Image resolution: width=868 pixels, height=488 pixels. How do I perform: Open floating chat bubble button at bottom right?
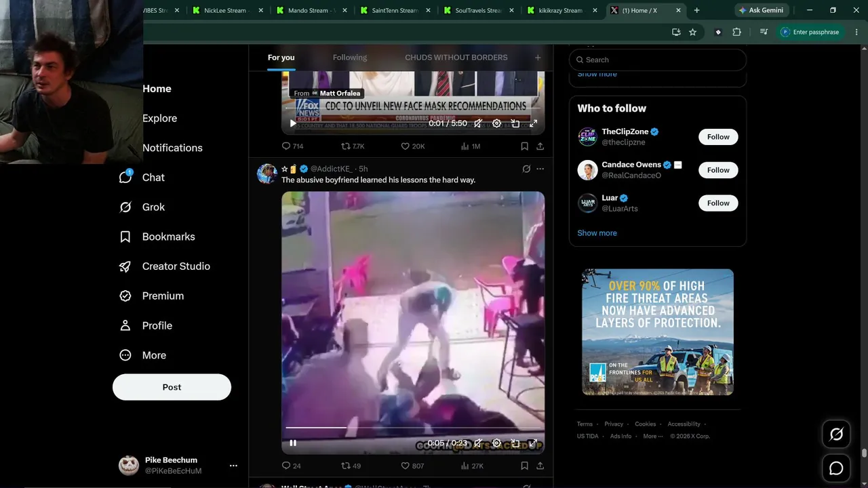[836, 468]
